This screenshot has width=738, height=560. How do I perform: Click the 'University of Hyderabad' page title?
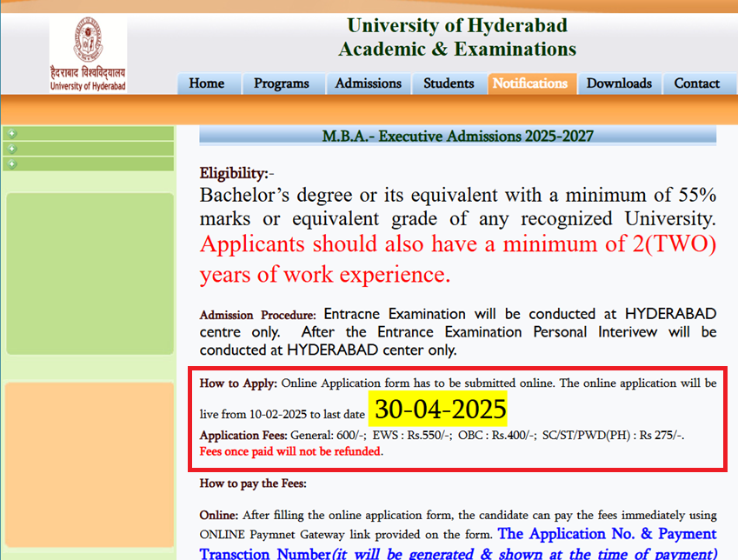[x=457, y=25]
